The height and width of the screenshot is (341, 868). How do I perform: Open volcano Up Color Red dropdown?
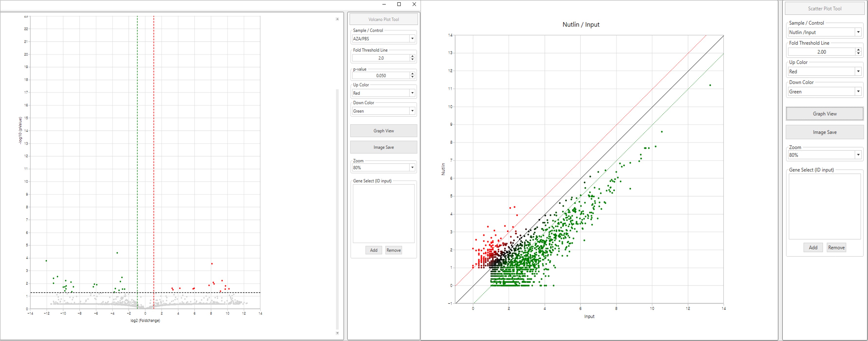click(x=412, y=93)
